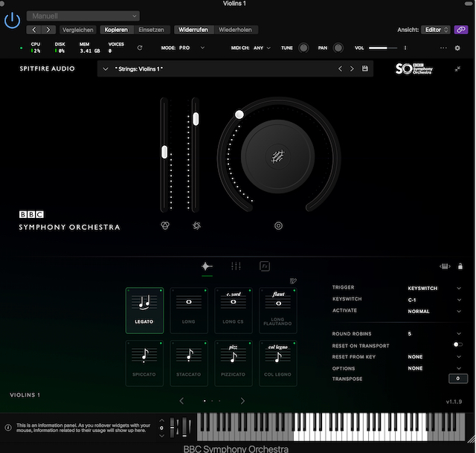This screenshot has width=476, height=453.
Task: Save the preset with floppy disk icon
Action: click(x=365, y=68)
